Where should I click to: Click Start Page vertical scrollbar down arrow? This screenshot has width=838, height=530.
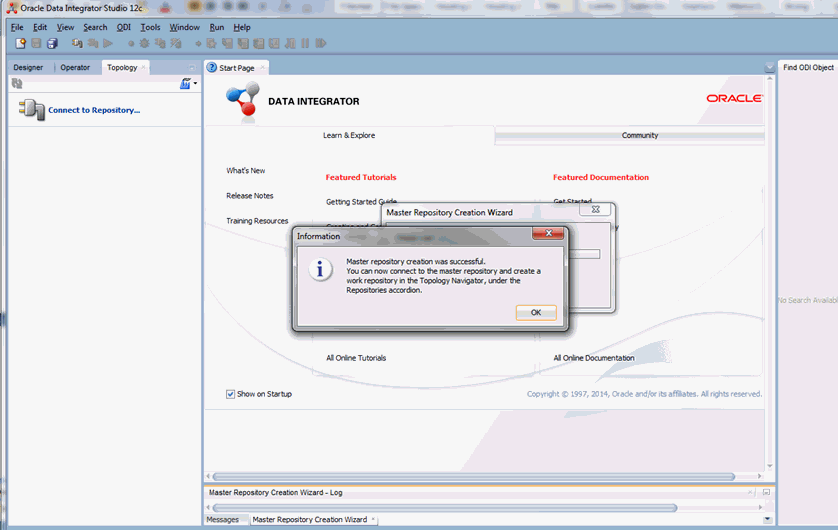click(x=770, y=466)
